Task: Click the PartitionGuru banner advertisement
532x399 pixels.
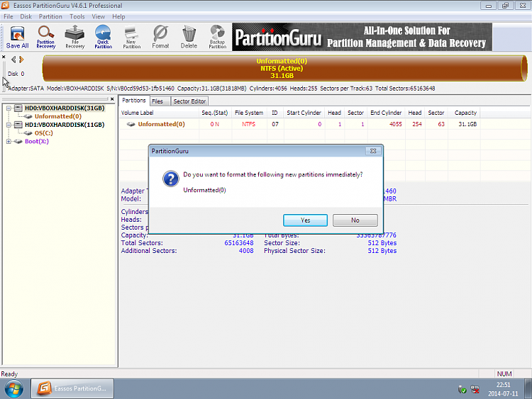Action: click(x=362, y=37)
